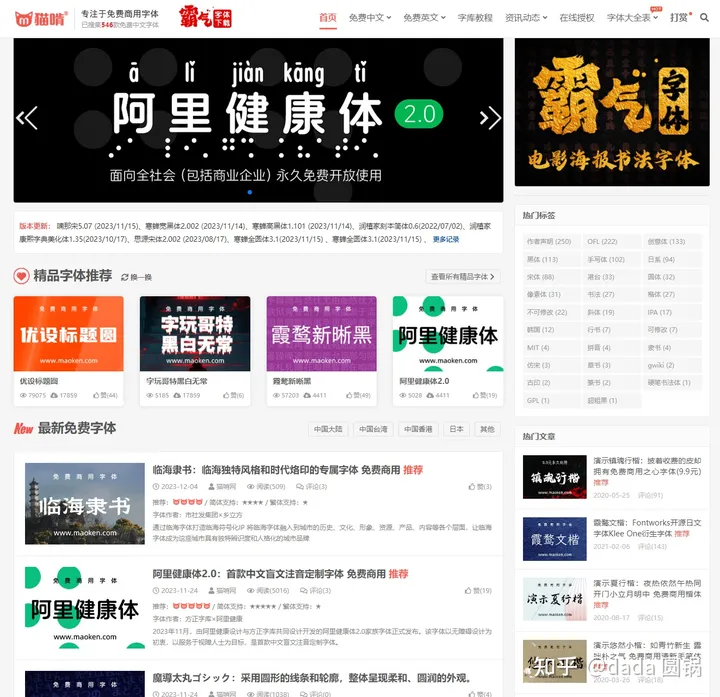
Task: Click 查看所有精品字体 button
Action: [463, 277]
